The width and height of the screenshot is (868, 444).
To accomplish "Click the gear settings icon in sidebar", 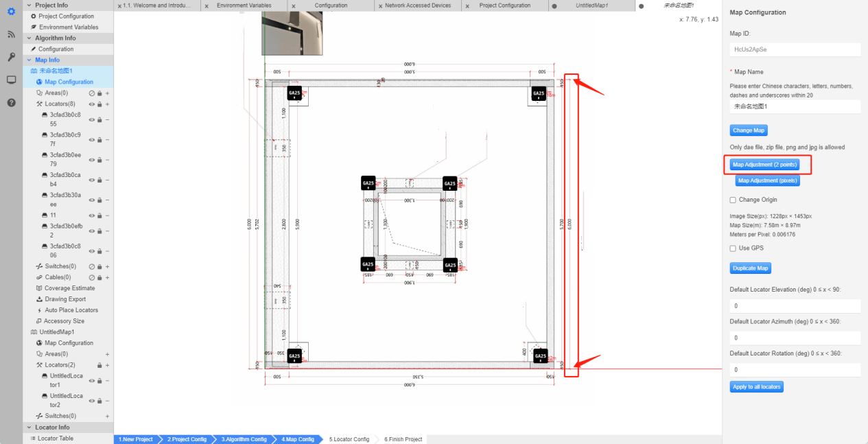I will tap(11, 11).
